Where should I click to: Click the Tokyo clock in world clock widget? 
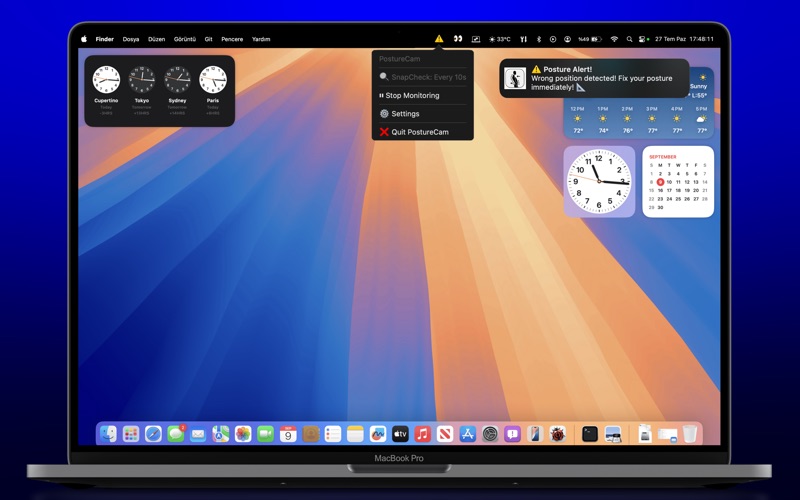[141, 80]
